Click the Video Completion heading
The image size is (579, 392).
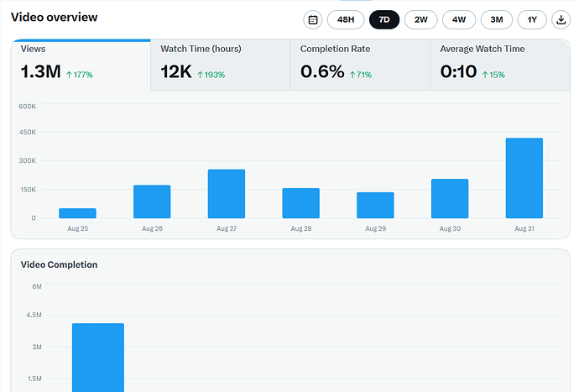click(59, 264)
